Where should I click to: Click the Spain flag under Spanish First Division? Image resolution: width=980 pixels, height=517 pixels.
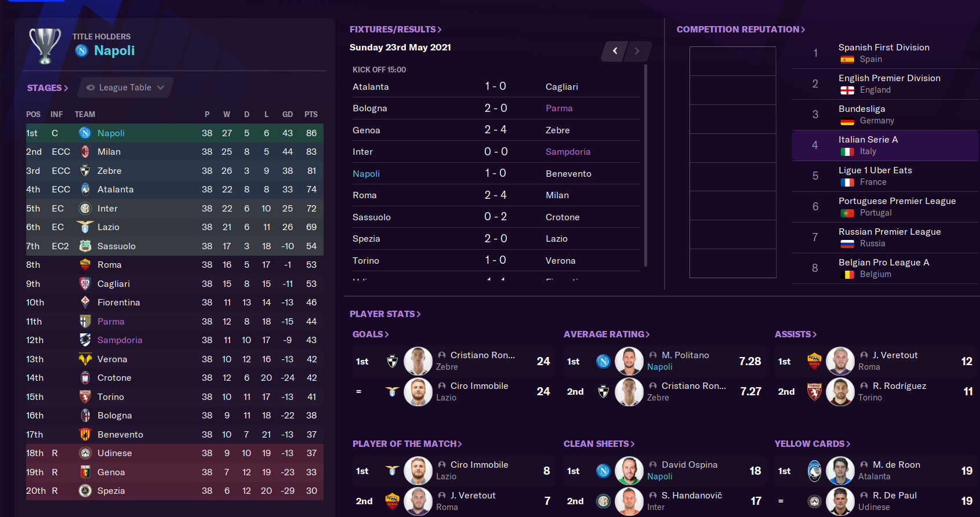(x=847, y=60)
